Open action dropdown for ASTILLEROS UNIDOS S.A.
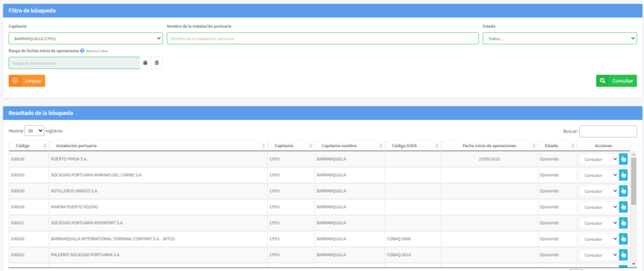This screenshot has height=271, width=644. (x=599, y=191)
